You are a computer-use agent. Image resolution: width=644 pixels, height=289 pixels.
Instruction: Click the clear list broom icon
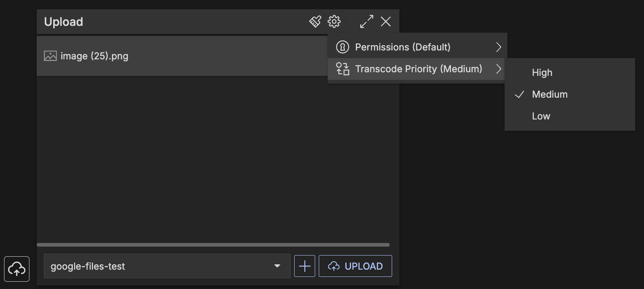[x=315, y=21]
